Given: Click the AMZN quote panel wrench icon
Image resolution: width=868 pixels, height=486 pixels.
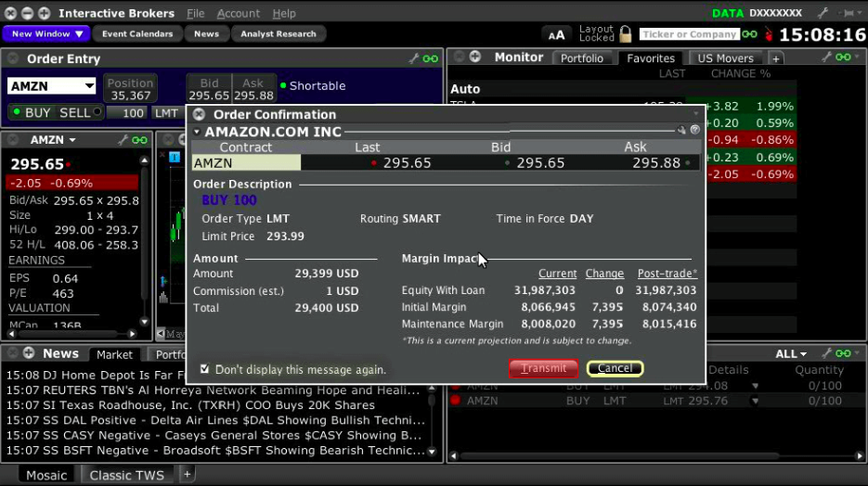Looking at the screenshot, I should (123, 140).
